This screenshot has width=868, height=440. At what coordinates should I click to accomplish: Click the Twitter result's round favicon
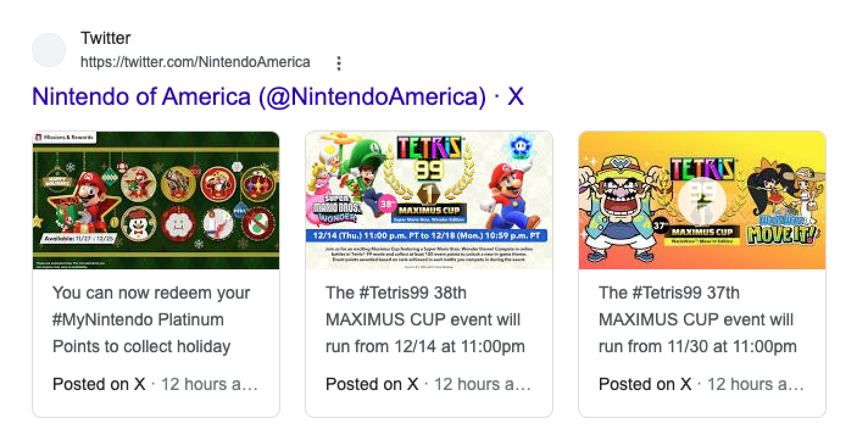tap(49, 50)
